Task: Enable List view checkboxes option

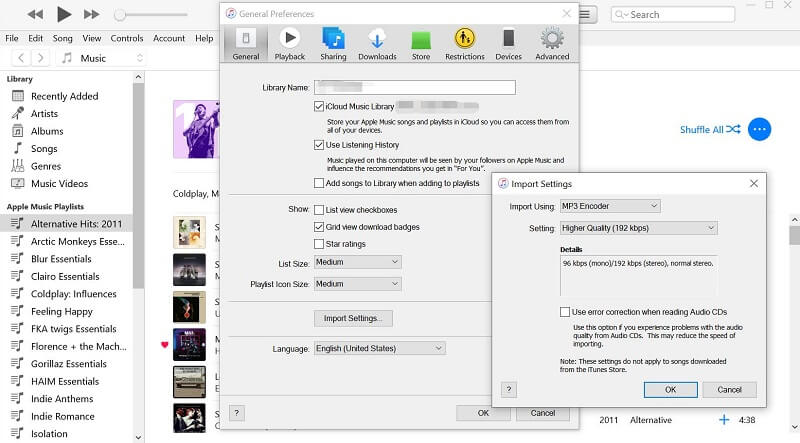Action: [x=319, y=210]
